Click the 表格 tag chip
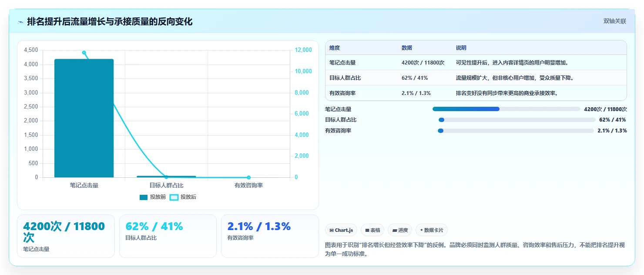 pyautogui.click(x=372, y=230)
